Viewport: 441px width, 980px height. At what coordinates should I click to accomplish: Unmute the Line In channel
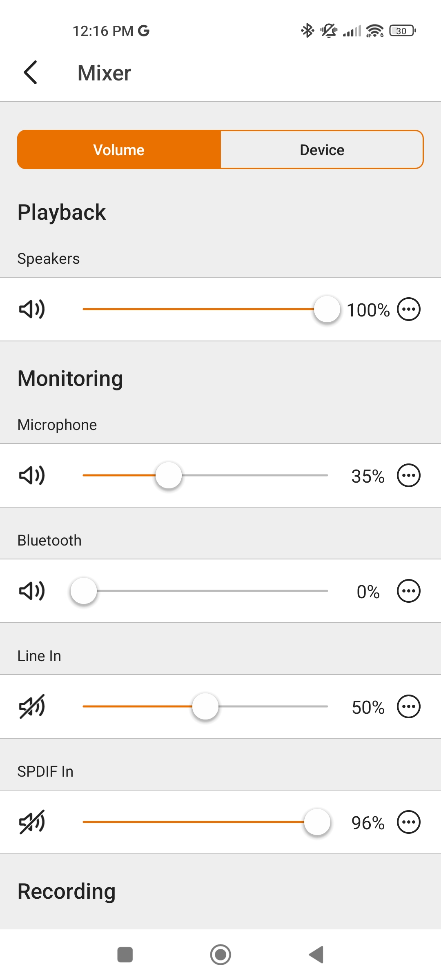(32, 706)
